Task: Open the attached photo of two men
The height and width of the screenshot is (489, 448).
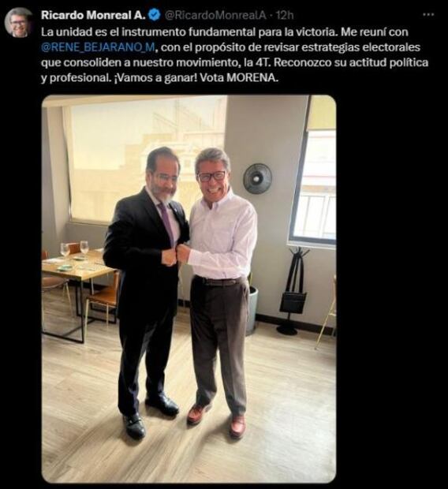Action: point(189,289)
